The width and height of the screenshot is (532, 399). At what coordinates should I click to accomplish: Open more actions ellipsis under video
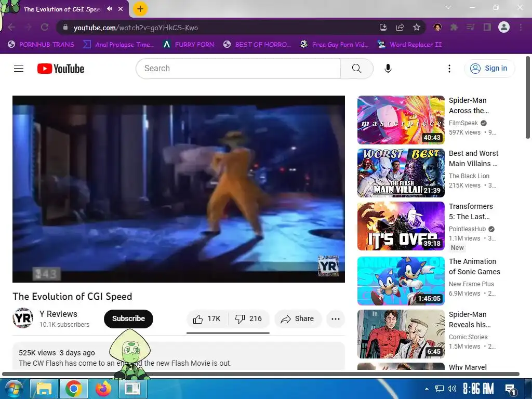[x=336, y=319]
